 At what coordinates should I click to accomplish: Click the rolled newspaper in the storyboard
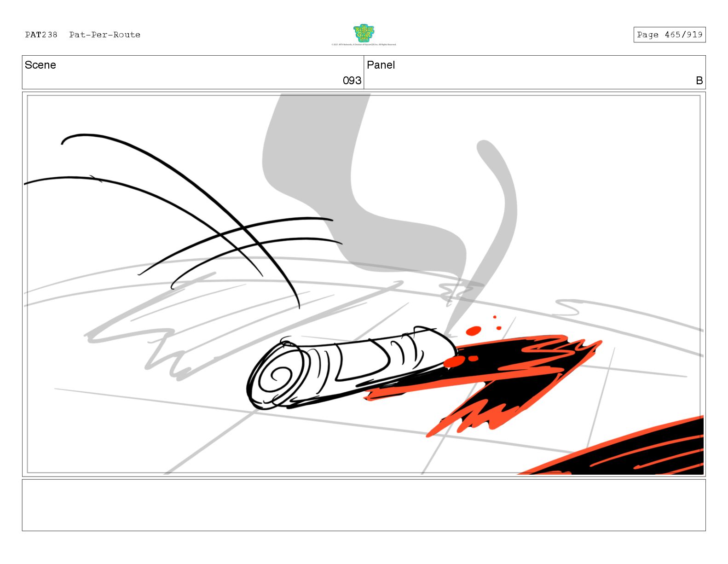(352, 367)
